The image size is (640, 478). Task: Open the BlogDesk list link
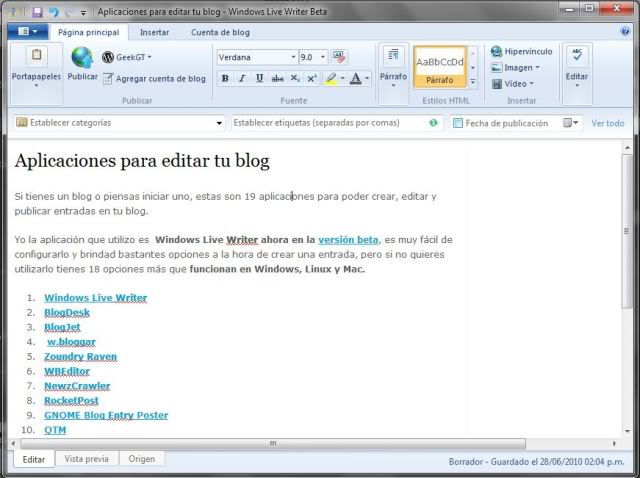tap(67, 313)
